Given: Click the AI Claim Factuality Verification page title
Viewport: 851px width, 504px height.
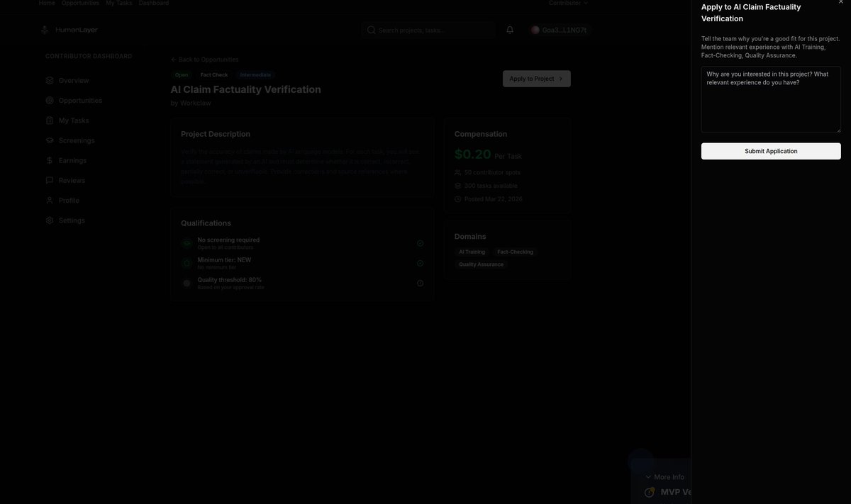Looking at the screenshot, I should [245, 89].
